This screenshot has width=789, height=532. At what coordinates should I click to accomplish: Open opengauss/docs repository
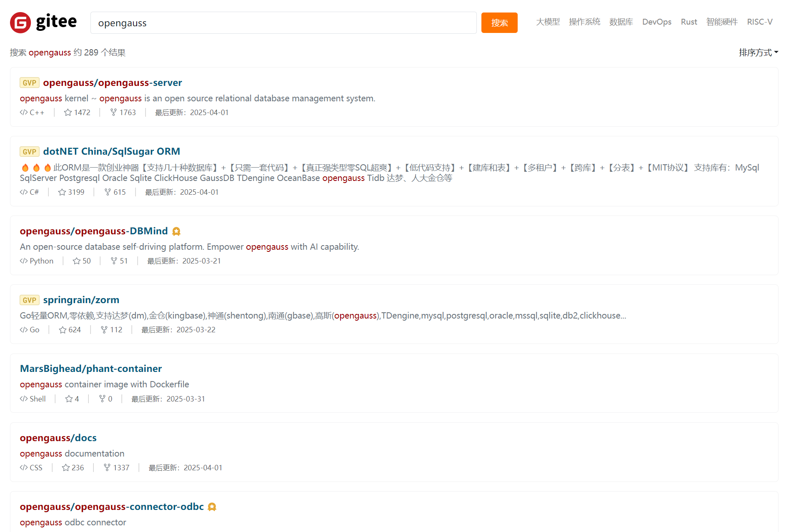(x=58, y=438)
